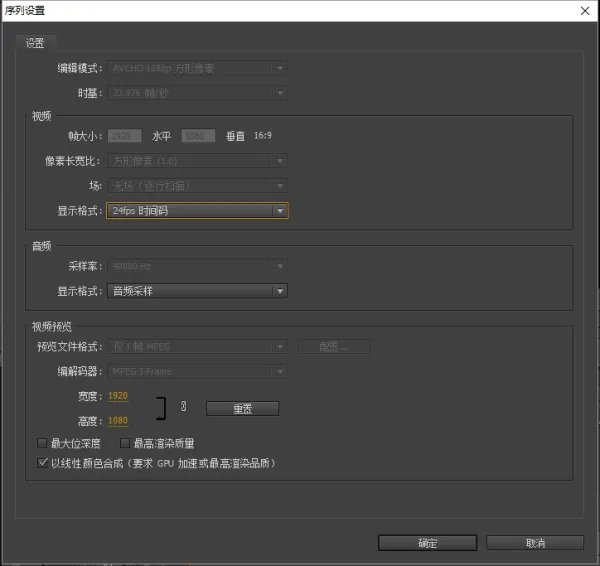Uncheck 以线性颜色合成 checkbox
This screenshot has width=600, height=566.
(x=42, y=463)
